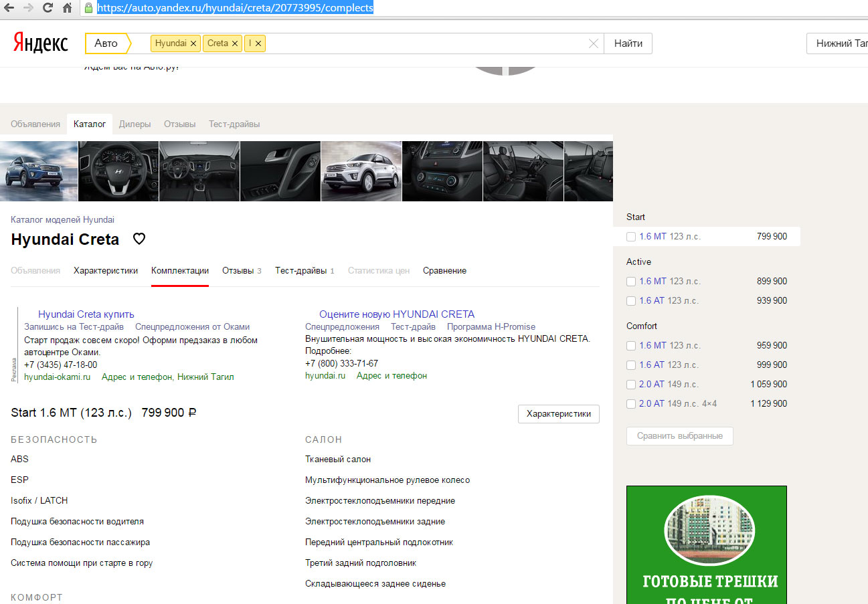The width and height of the screenshot is (868, 604).
Task: Open the Сравнение sub-tab
Action: [x=444, y=271]
